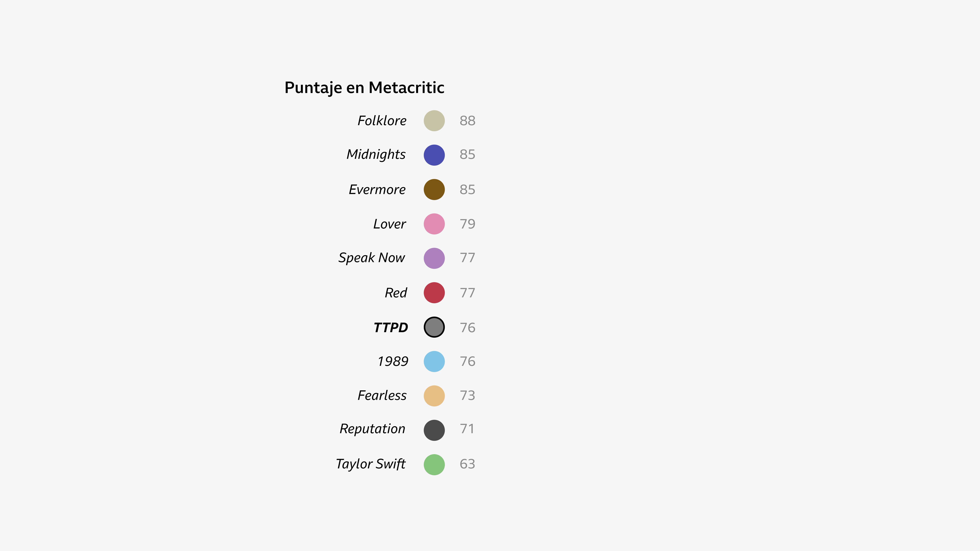
Task: Click the outlined gray TTPD circle
Action: (434, 327)
